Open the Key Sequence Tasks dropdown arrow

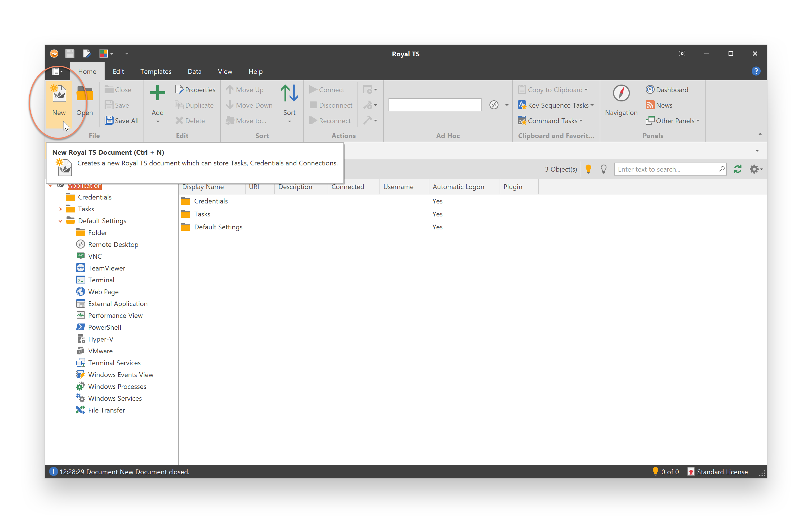pos(592,105)
